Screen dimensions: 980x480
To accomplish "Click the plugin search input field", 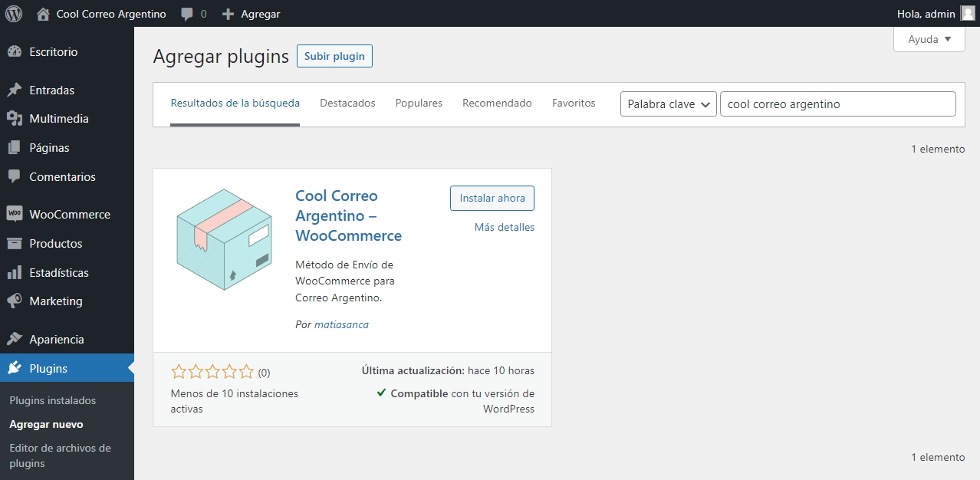I will tap(837, 104).
